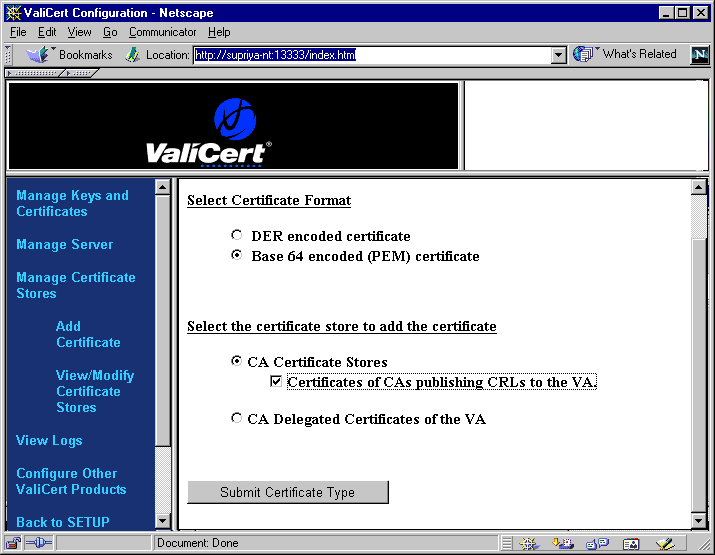
Task: Click the Document: Done status text
Action: pos(197,543)
